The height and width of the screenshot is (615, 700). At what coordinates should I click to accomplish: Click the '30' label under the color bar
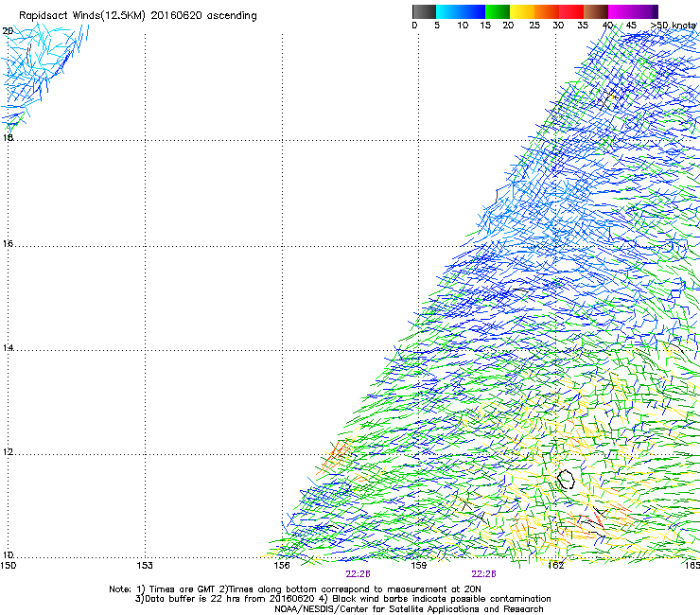pos(558,25)
